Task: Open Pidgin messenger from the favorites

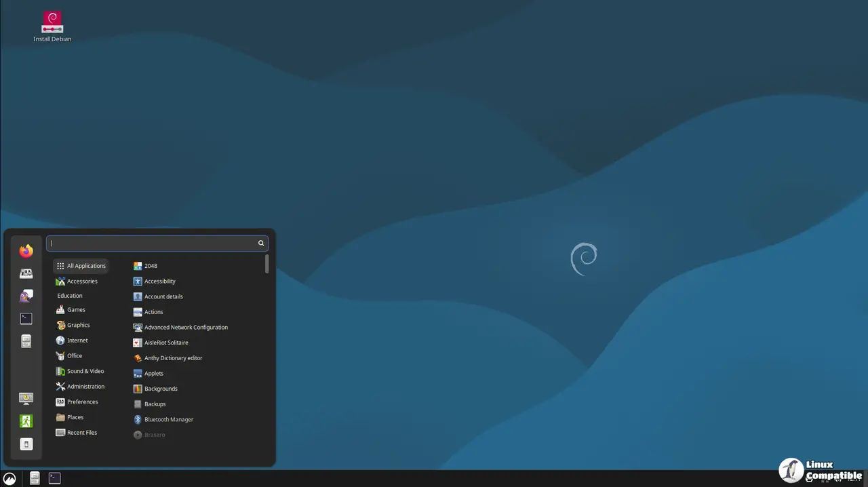Action: pyautogui.click(x=26, y=296)
